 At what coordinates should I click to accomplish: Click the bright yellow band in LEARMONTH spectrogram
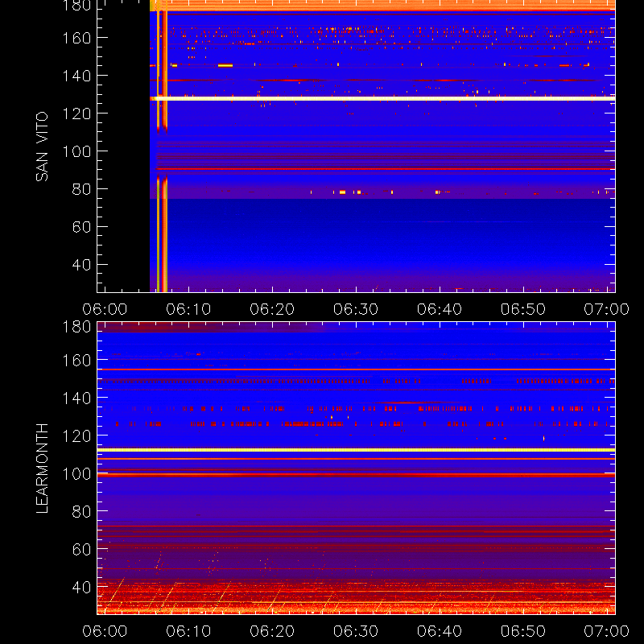[356, 450]
